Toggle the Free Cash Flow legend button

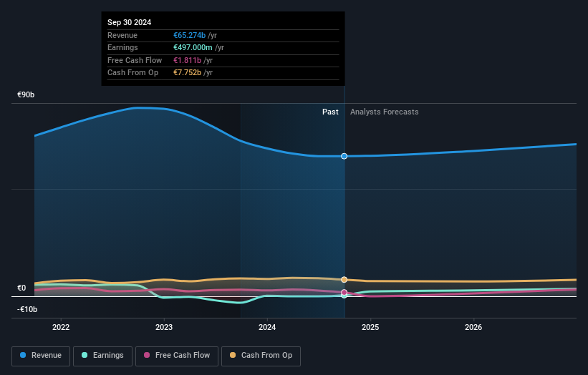click(177, 356)
